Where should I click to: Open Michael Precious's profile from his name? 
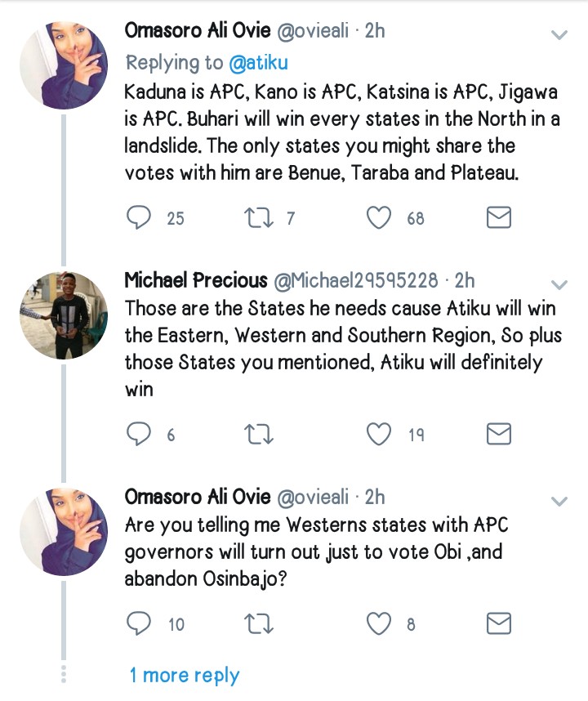tap(195, 280)
